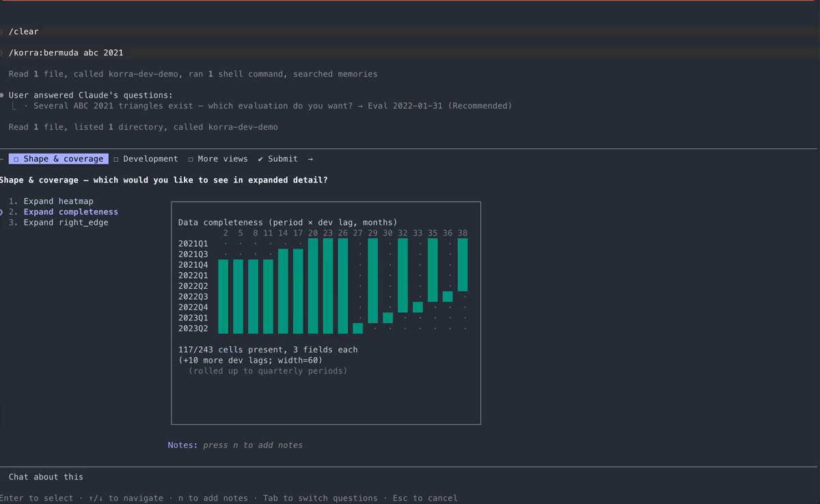Click the 2021Q3 row label

pyautogui.click(x=193, y=254)
